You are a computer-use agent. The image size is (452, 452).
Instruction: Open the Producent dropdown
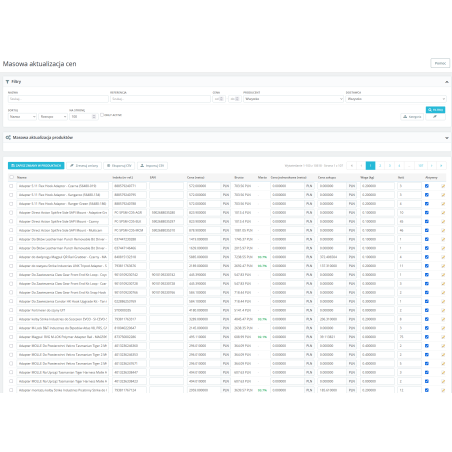tap(293, 99)
